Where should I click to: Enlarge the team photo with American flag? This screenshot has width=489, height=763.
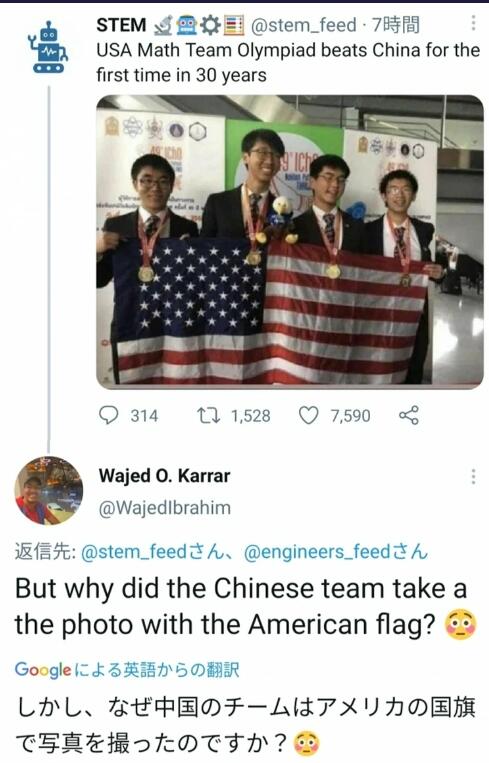pyautogui.click(x=290, y=241)
